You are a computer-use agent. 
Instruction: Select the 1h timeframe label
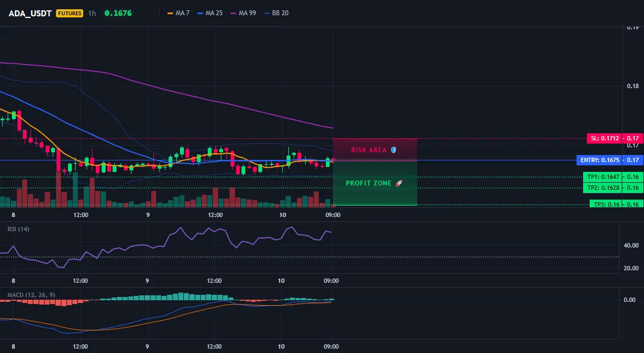pos(92,13)
